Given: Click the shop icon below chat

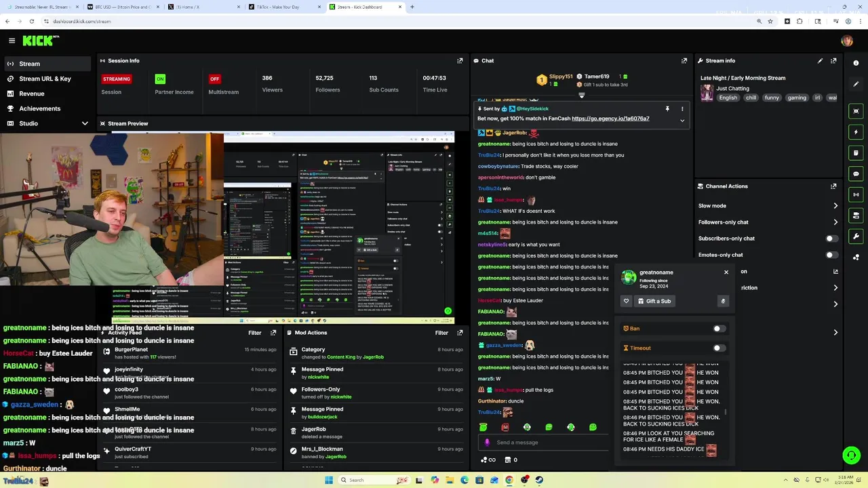Looking at the screenshot, I should click(x=508, y=460).
